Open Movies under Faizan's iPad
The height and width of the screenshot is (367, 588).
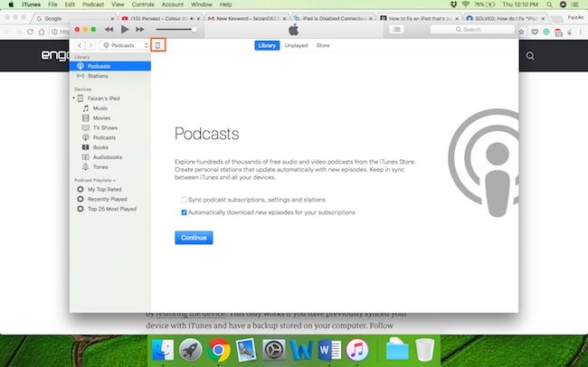101,118
